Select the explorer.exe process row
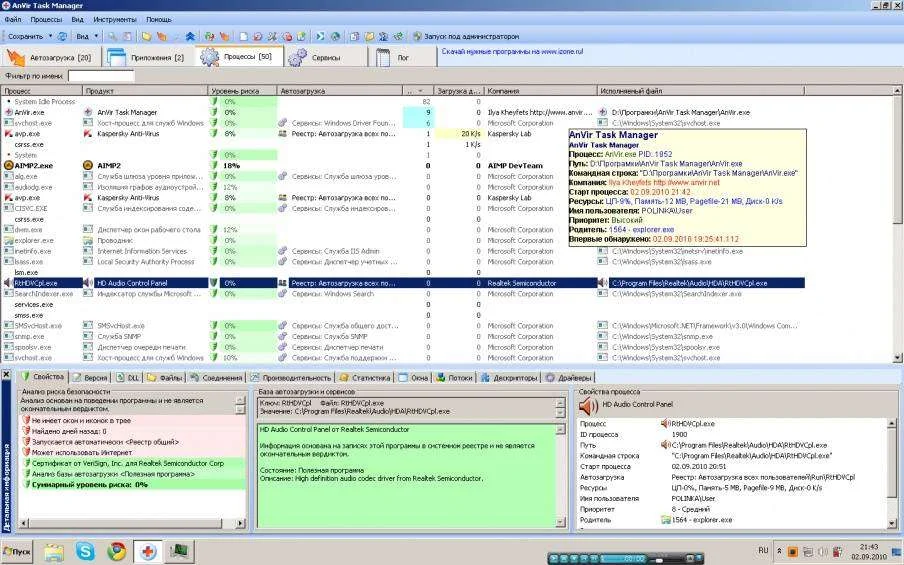 (404, 240)
